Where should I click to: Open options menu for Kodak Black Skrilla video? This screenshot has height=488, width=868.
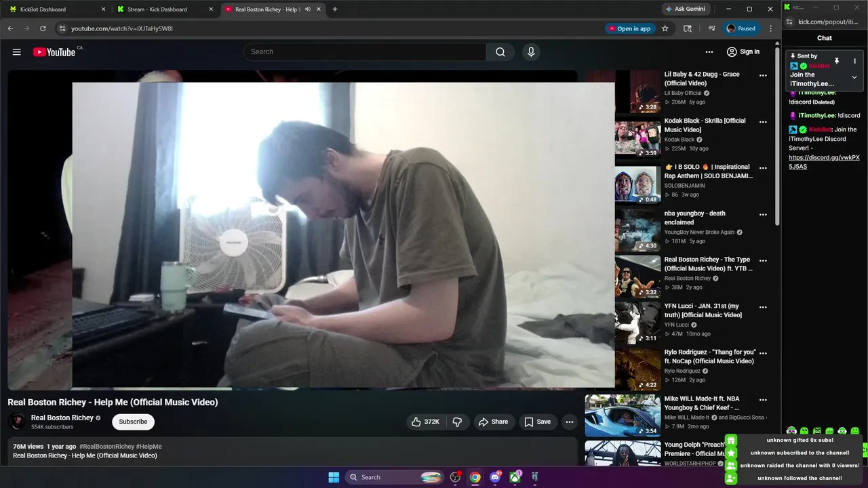pos(763,122)
